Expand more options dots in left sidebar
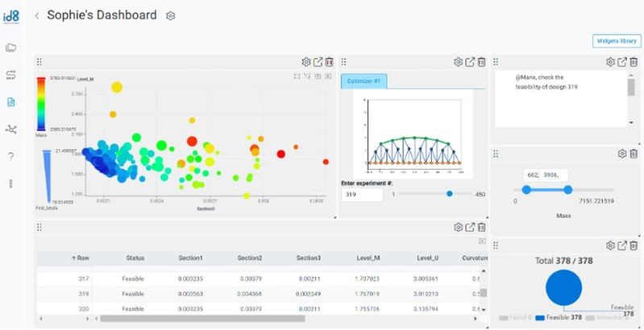Image resolution: width=644 pixels, height=330 pixels. click(x=10, y=184)
